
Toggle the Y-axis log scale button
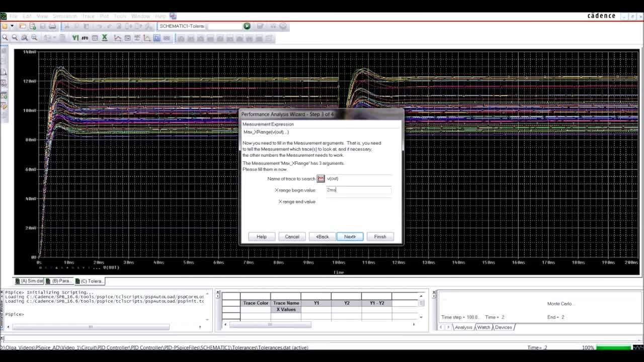coord(74,37)
